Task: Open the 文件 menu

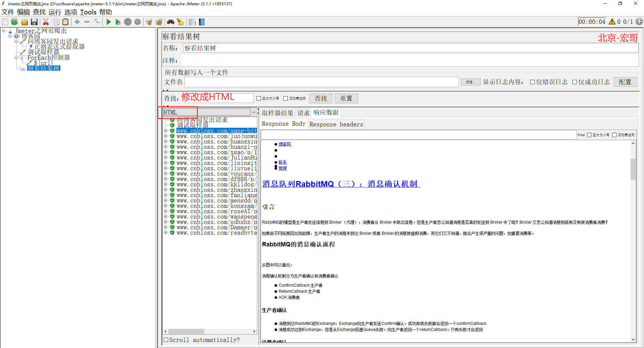Action: click(8, 12)
